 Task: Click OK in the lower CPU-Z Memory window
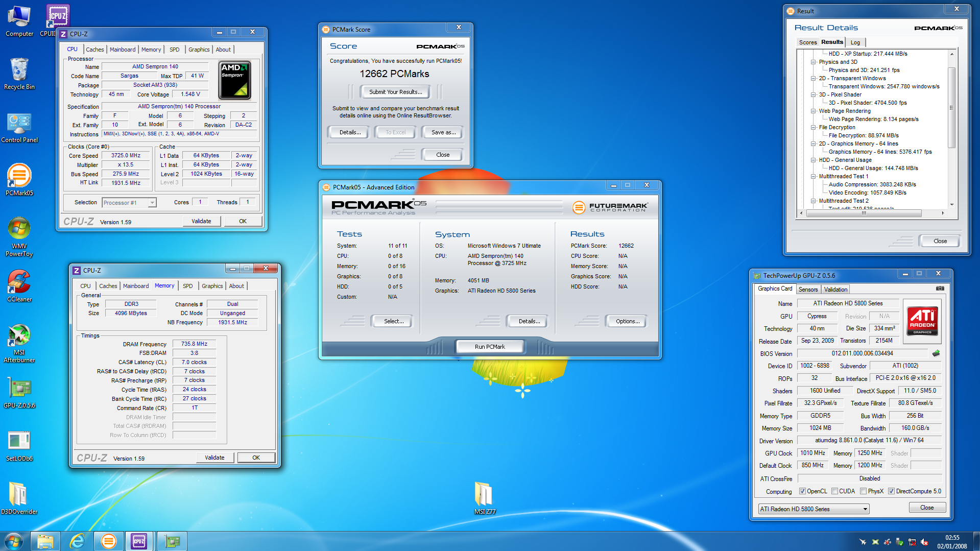(256, 458)
